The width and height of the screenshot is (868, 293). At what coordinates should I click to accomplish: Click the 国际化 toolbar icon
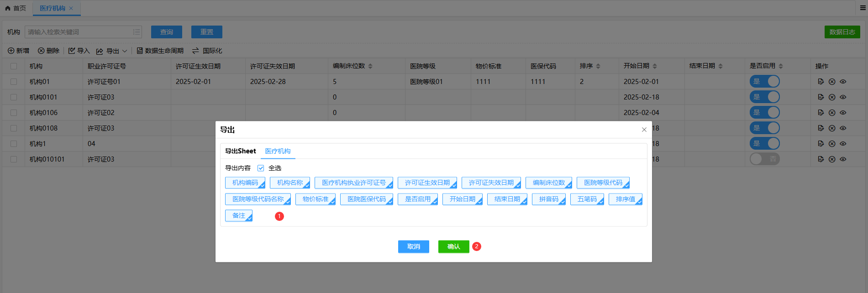pos(195,51)
